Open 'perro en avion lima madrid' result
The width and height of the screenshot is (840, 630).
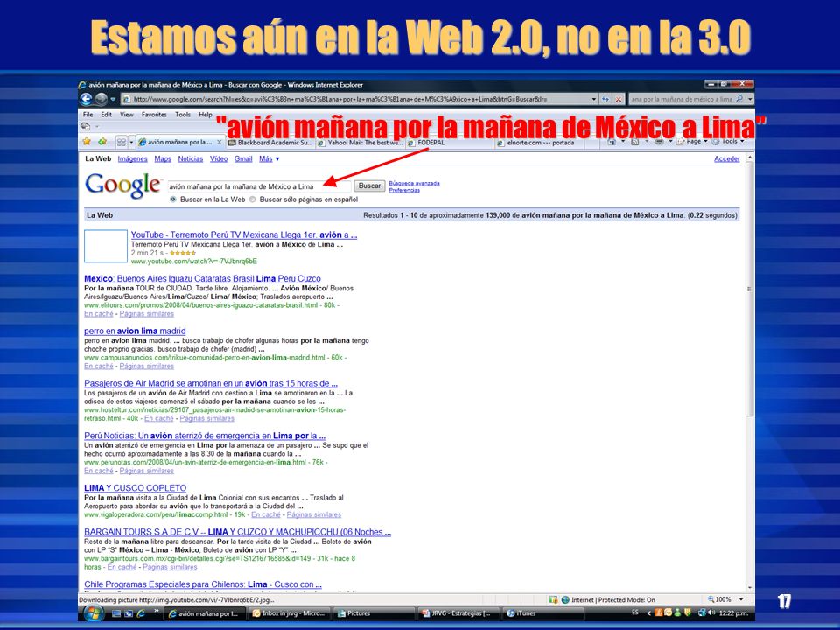[x=135, y=331]
